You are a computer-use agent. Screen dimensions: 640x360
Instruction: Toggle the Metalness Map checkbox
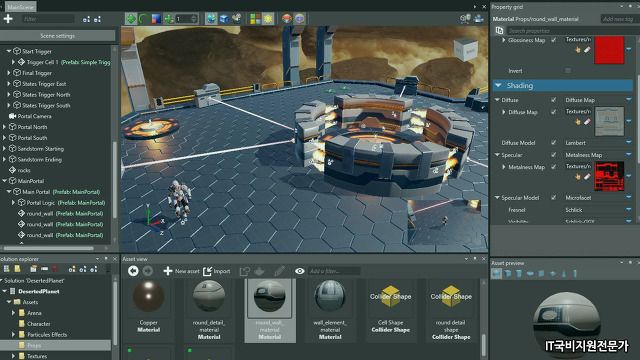coord(553,167)
